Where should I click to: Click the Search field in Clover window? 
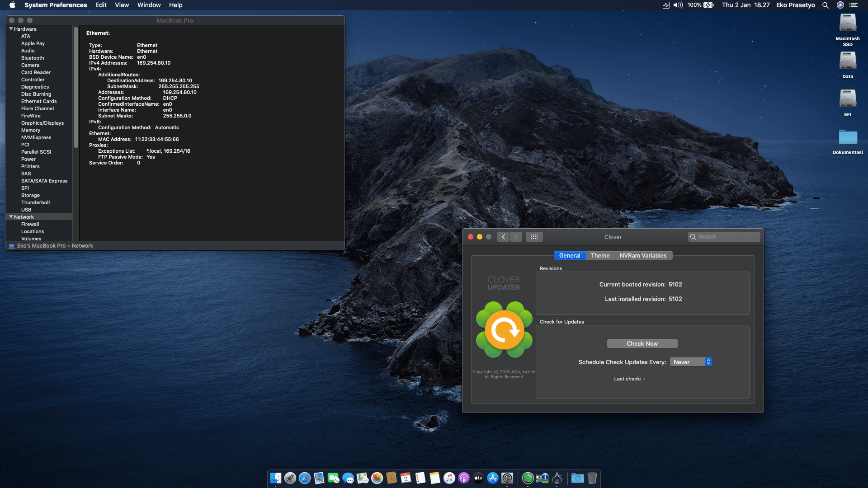pyautogui.click(x=724, y=237)
